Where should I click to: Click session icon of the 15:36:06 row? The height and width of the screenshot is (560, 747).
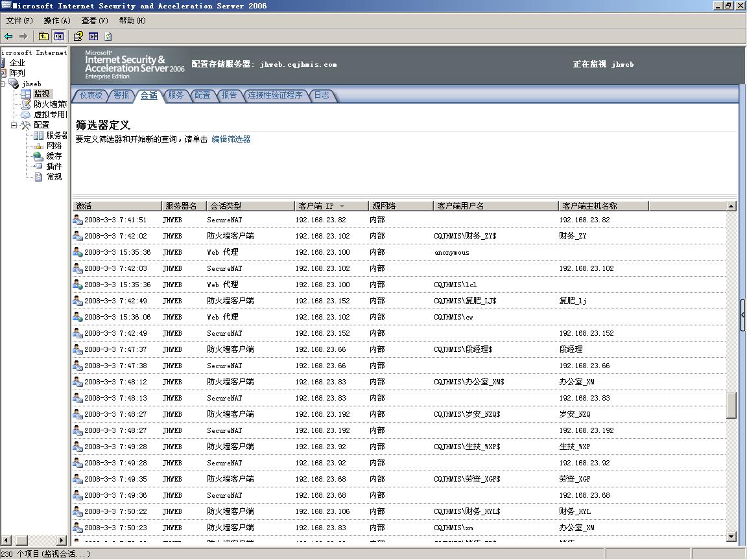pos(78,317)
